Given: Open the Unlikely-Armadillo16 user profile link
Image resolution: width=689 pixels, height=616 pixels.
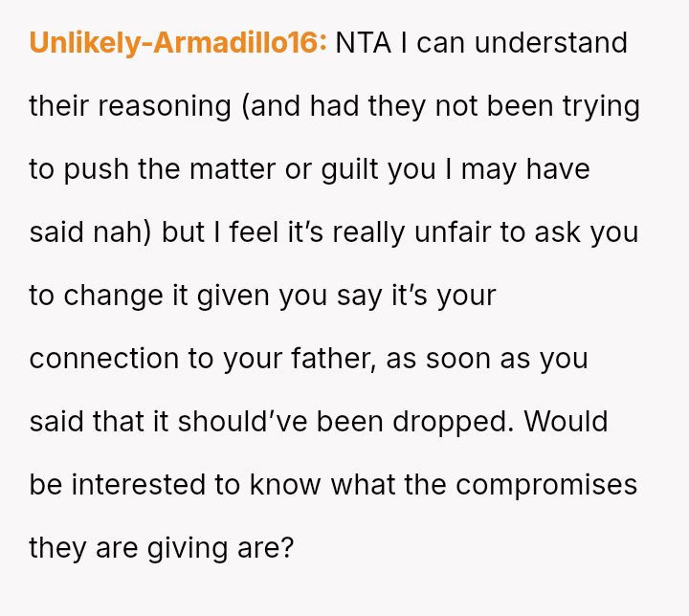Looking at the screenshot, I should tap(178, 43).
